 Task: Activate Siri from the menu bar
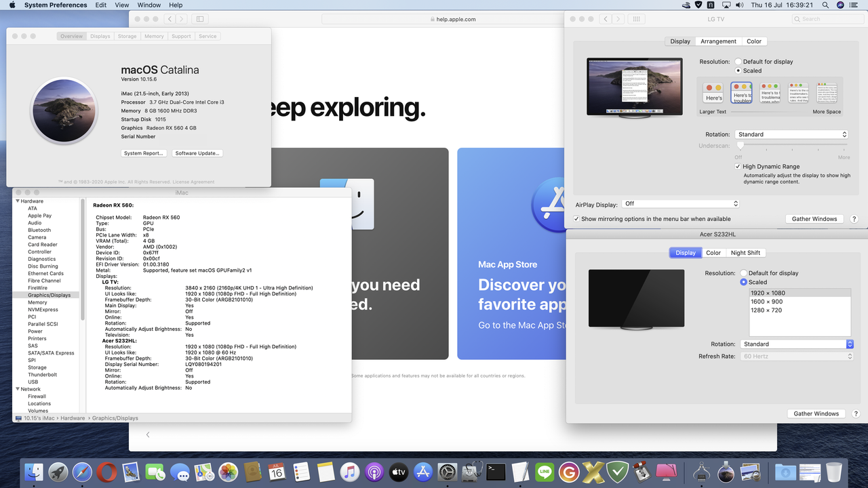point(841,5)
